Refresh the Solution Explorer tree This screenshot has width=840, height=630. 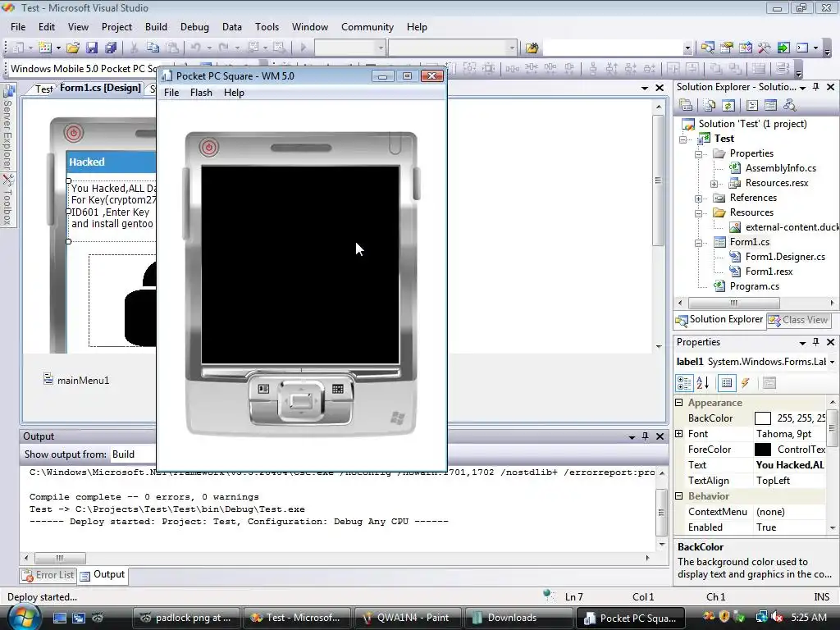[728, 106]
